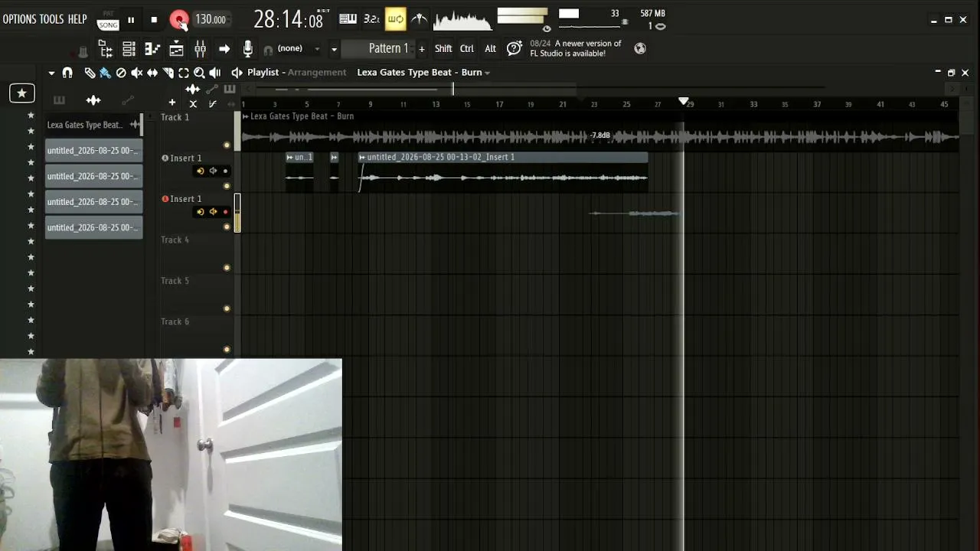This screenshot has height=551, width=980.
Task: Toggle mute dot on Track 4
Action: point(227,268)
